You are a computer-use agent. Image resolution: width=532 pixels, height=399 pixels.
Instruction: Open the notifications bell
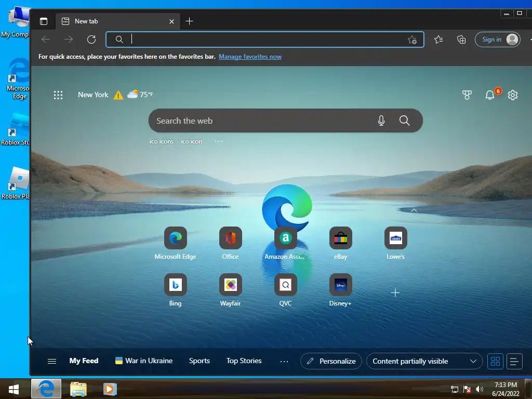click(489, 95)
